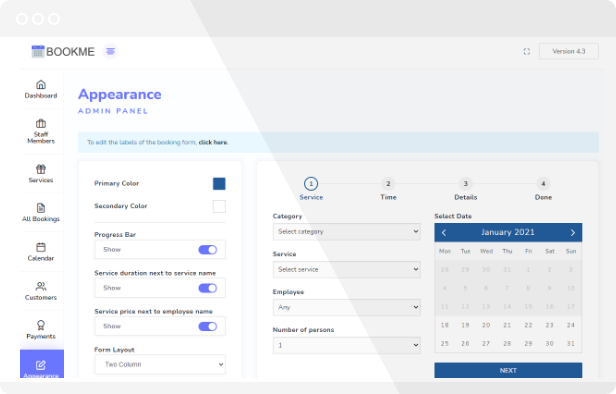This screenshot has height=394, width=616.
Task: Click the 'Secondary Color' label
Action: pyautogui.click(x=121, y=206)
